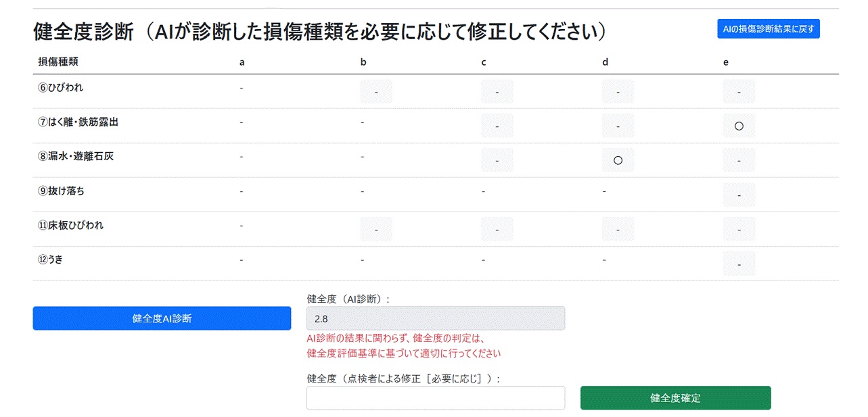Click the 健全度 inspector correction input field
The width and height of the screenshot is (868, 417).
(435, 398)
